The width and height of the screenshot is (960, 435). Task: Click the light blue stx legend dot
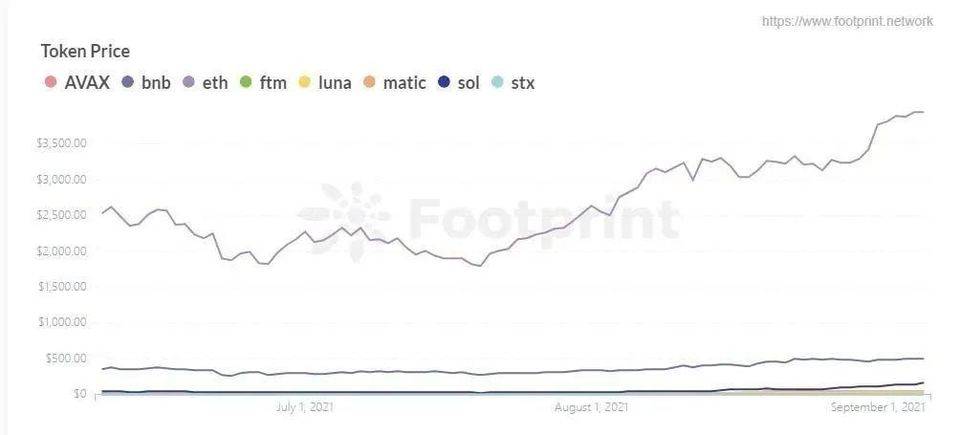pos(498,82)
